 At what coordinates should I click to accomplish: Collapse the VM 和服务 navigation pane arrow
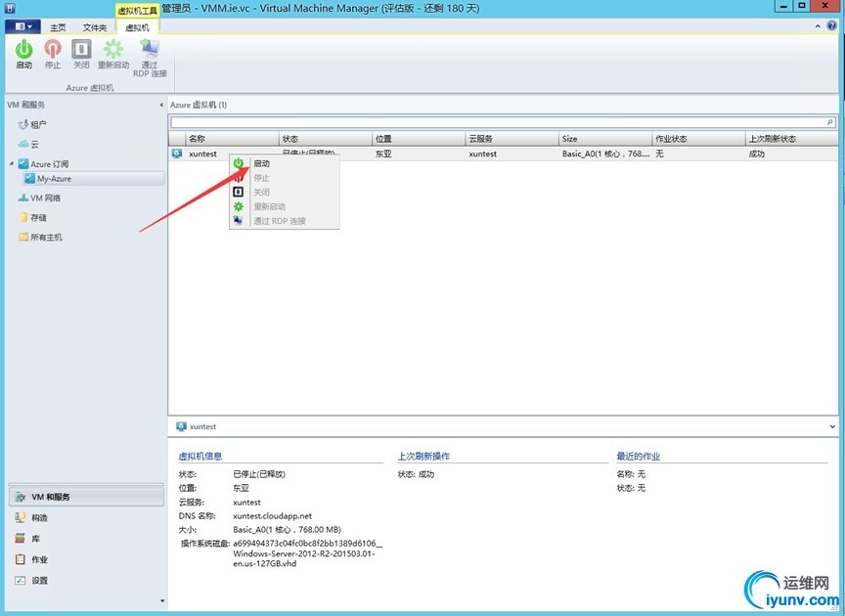coord(161,105)
